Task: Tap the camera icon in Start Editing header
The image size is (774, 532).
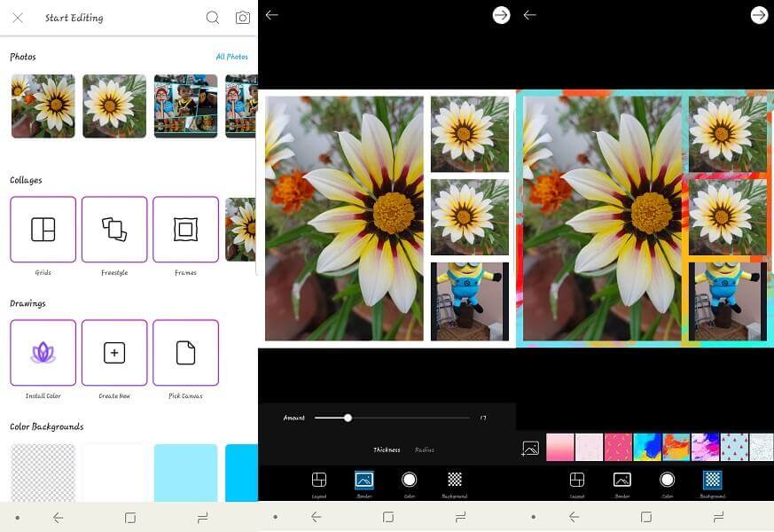Action: [x=242, y=18]
